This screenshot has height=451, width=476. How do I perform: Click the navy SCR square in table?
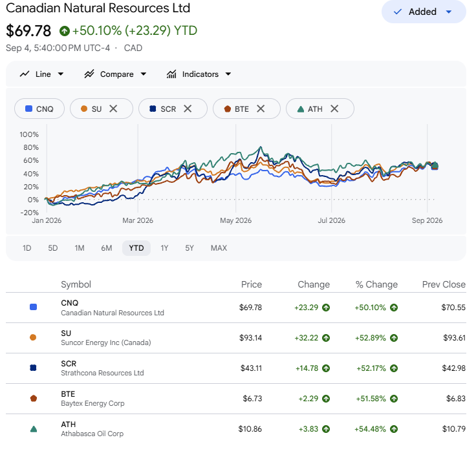[x=34, y=368]
